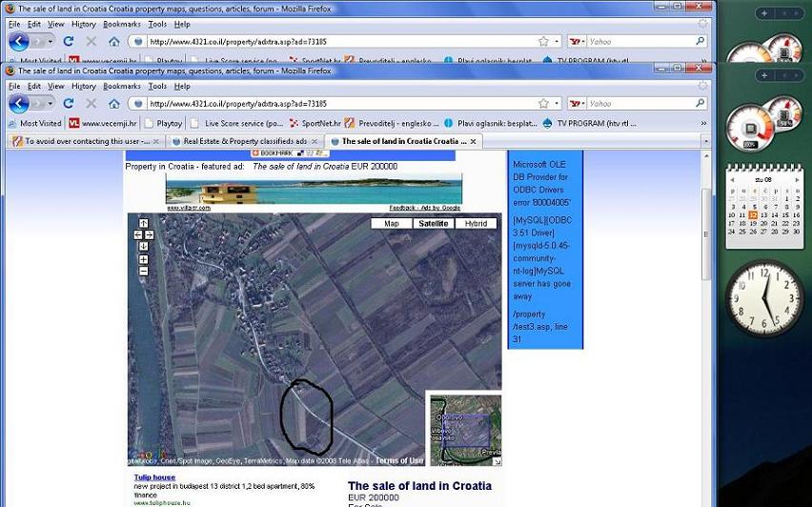Viewport: 812px width, 507px height.
Task: Open Bookmarks menu in front Firefox window
Action: point(122,86)
